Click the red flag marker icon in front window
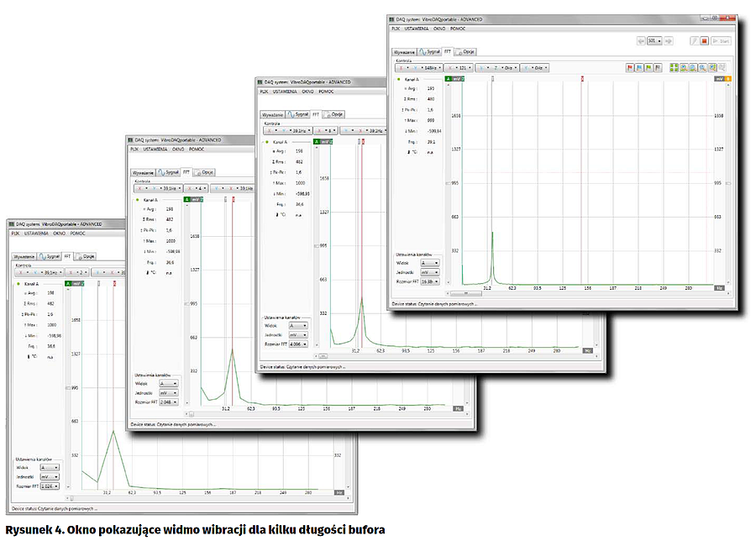This screenshot has height=541, width=756. 629,67
